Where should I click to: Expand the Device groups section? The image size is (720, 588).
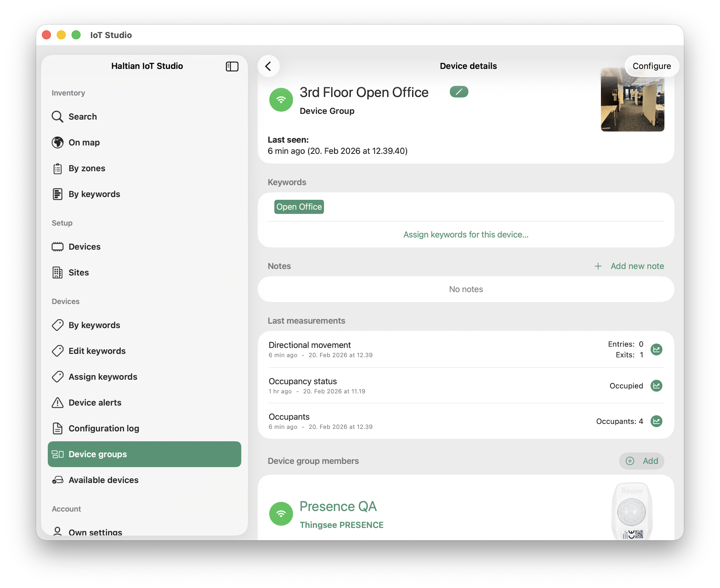click(x=98, y=454)
